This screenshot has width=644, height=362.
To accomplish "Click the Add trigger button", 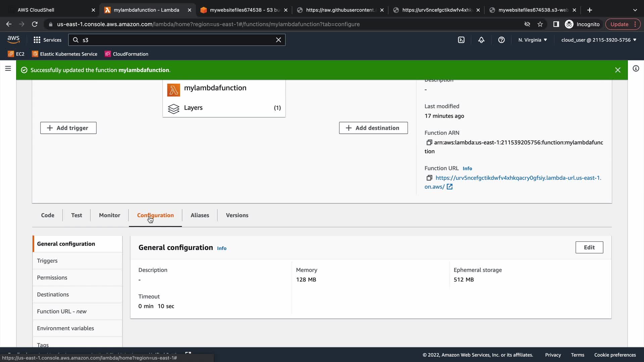I will coord(68,128).
